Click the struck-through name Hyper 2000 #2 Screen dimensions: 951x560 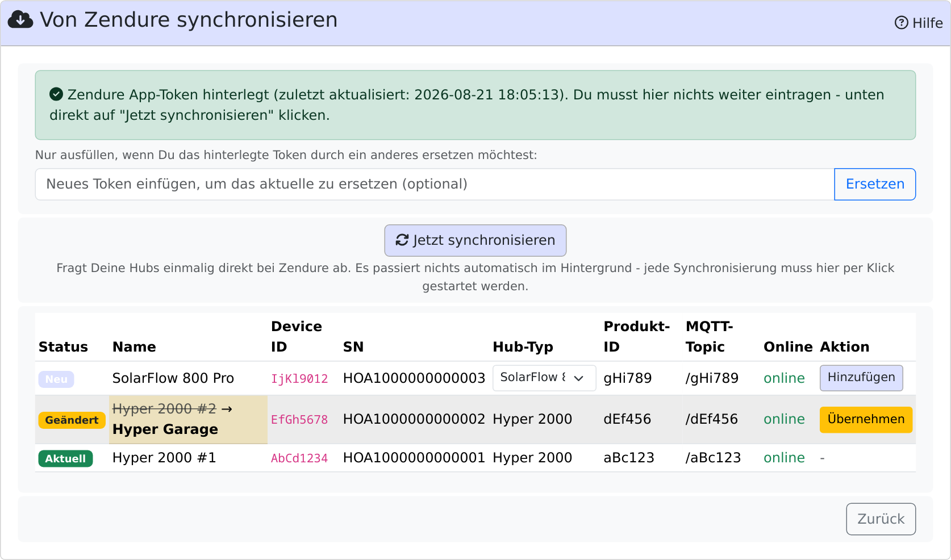(x=164, y=409)
